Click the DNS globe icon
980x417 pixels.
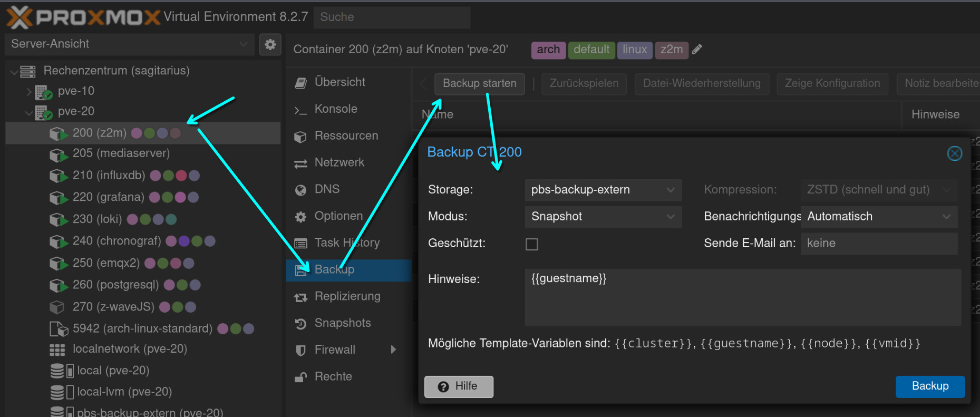pos(300,190)
